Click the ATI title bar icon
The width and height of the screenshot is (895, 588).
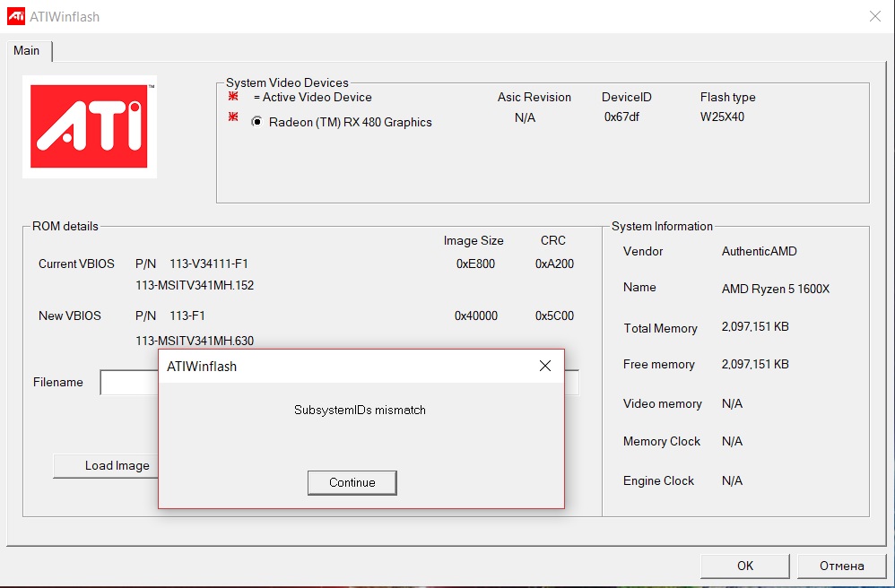tap(16, 16)
